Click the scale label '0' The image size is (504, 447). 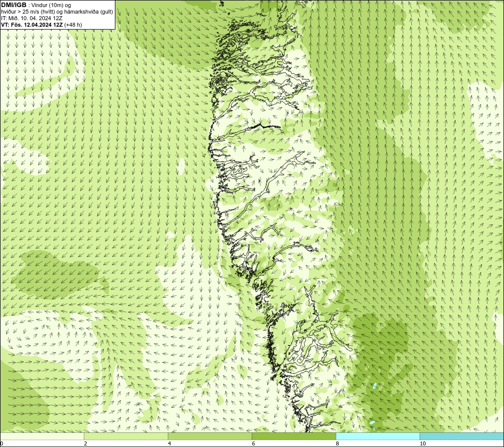coord(2,444)
